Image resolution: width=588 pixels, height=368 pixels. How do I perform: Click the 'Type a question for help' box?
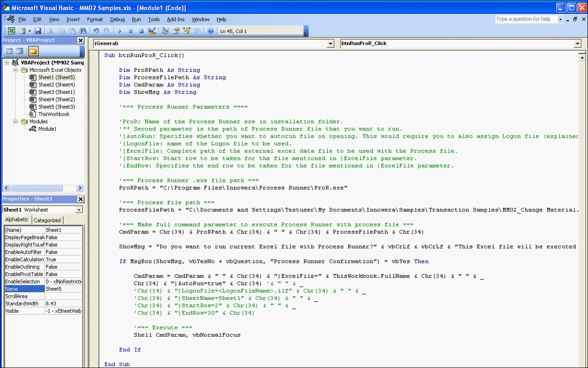point(526,19)
